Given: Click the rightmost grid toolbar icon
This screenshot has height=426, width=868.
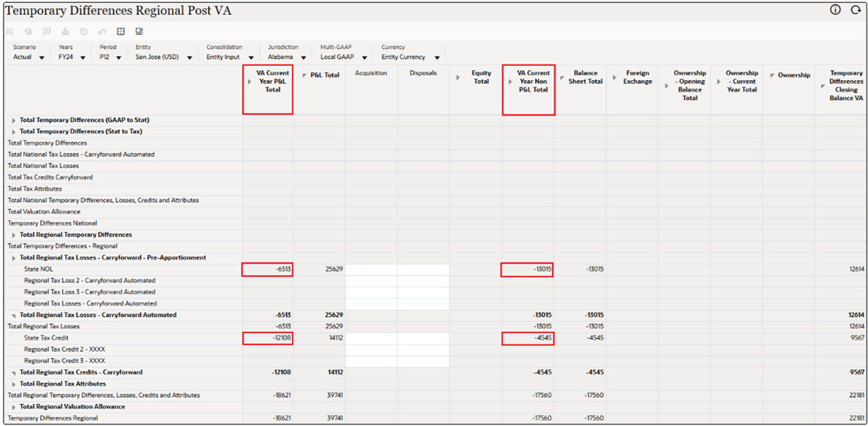Looking at the screenshot, I should 139,31.
